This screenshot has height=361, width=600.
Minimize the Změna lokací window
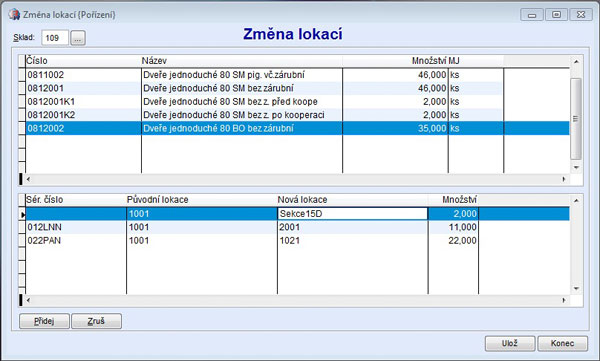pyautogui.click(x=532, y=15)
